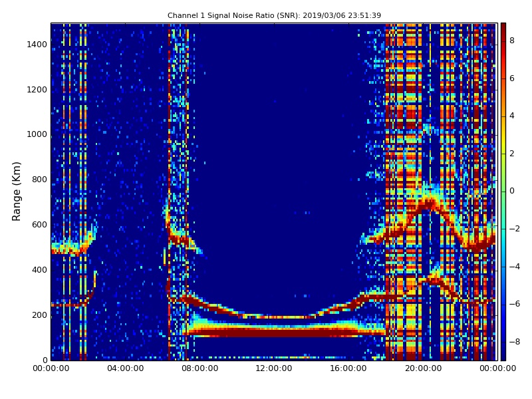Screen dimensions: 532x399
Task: Click the 1200 range tick label
Action: [37, 90]
